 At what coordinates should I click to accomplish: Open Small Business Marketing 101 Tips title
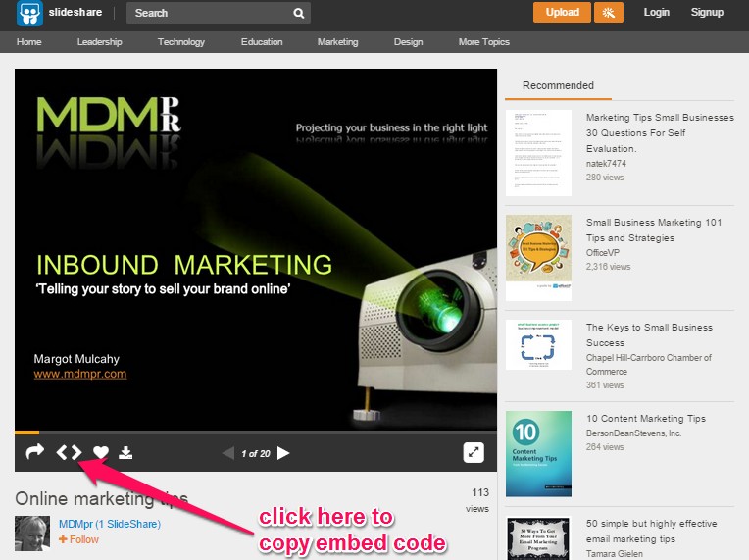pos(654,229)
